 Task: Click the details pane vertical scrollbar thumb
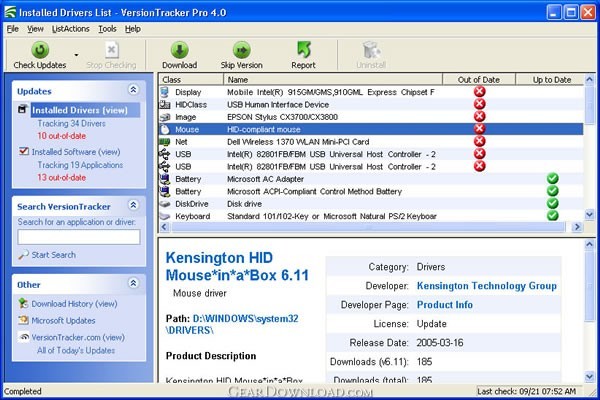(590, 286)
